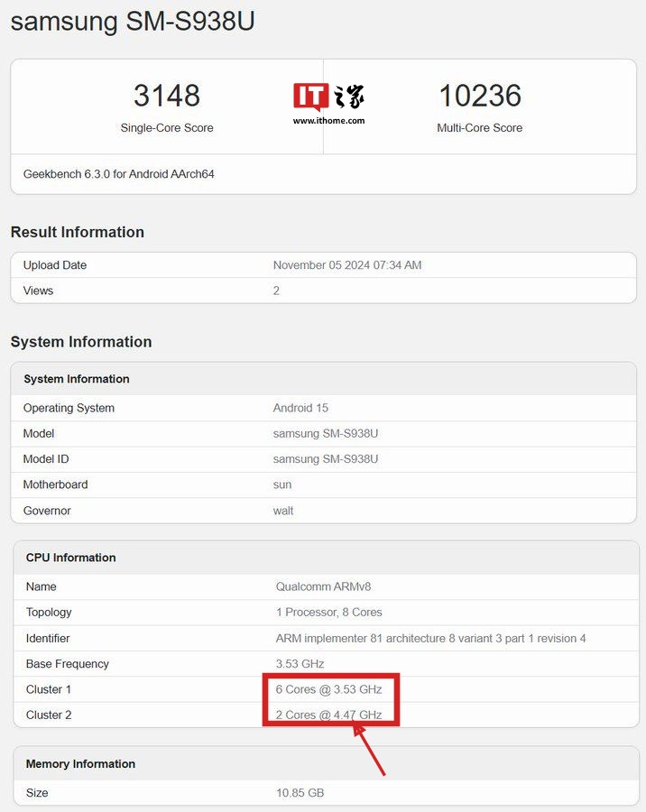Select the base frequency 3.53 GHz value
This screenshot has width=646, height=812.
300,664
